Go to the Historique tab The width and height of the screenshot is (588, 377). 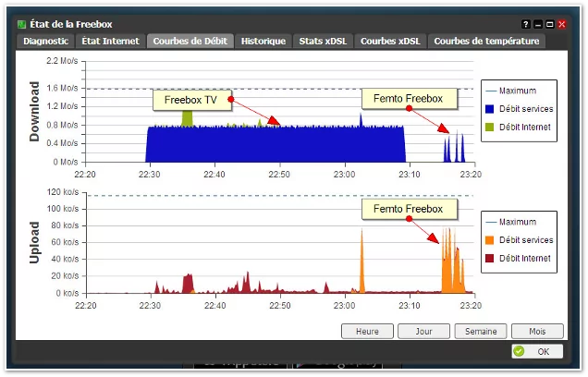point(263,41)
